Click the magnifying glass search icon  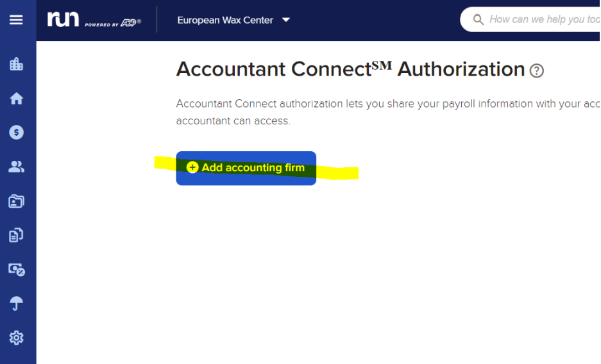coord(478,19)
